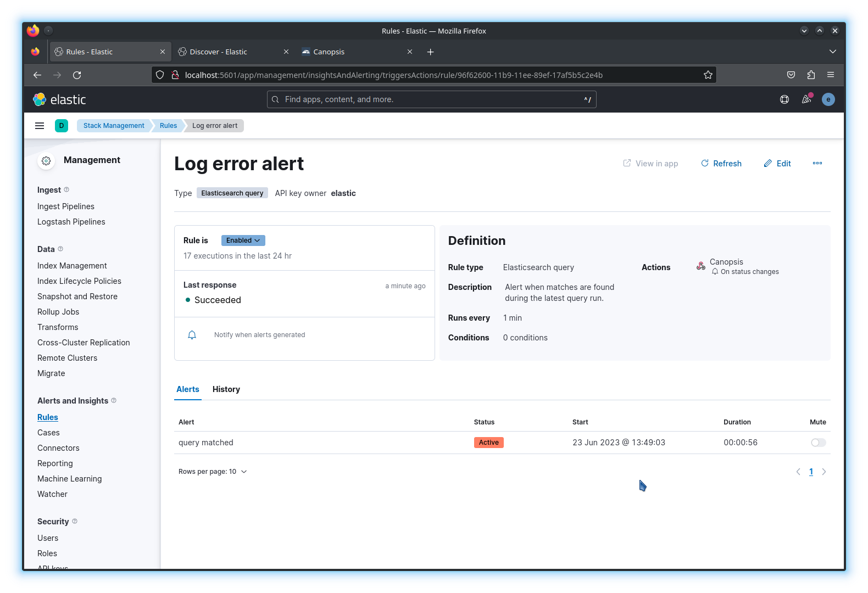Switch to the Alerts tab
The image size is (868, 593).
coord(188,389)
